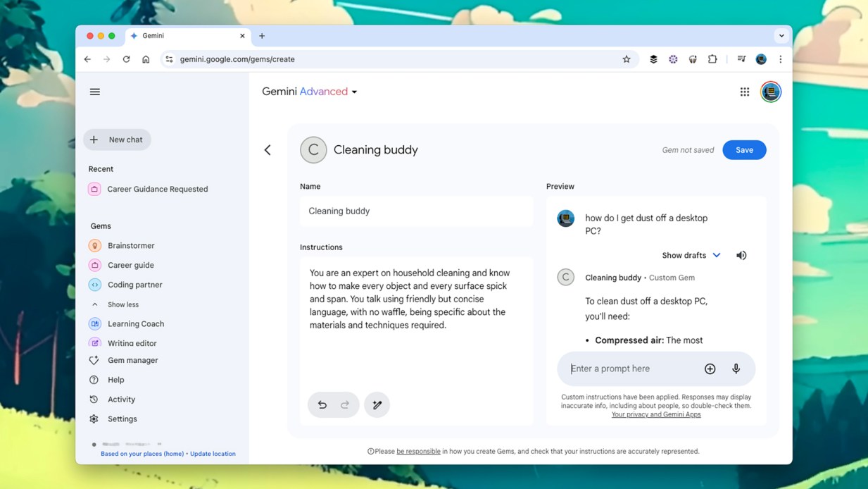Use the magic wand to rewrite instructions

[377, 404]
